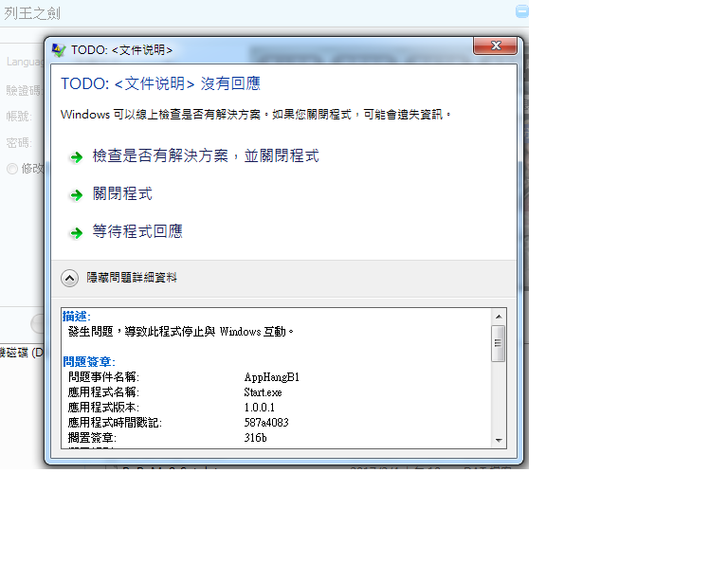Click the 描述: heading in details
This screenshot has height=582, width=728.
[77, 317]
